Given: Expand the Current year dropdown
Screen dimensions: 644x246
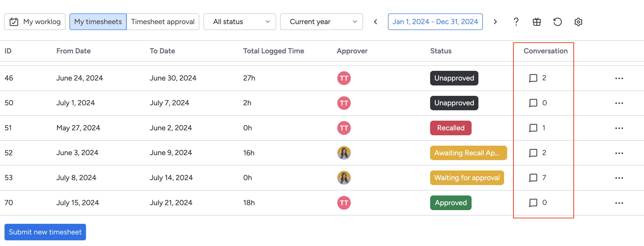Looking at the screenshot, I should [321, 22].
